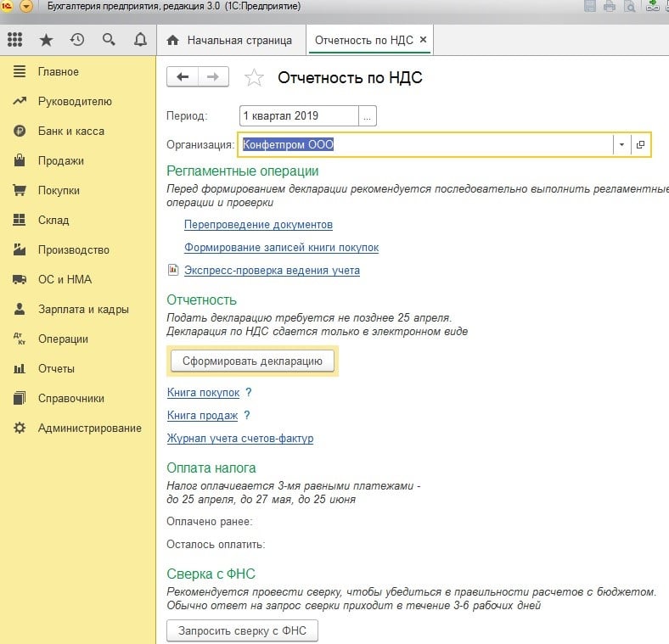Expand the Организация dropdown list
Image resolution: width=669 pixels, height=644 pixels.
621,145
